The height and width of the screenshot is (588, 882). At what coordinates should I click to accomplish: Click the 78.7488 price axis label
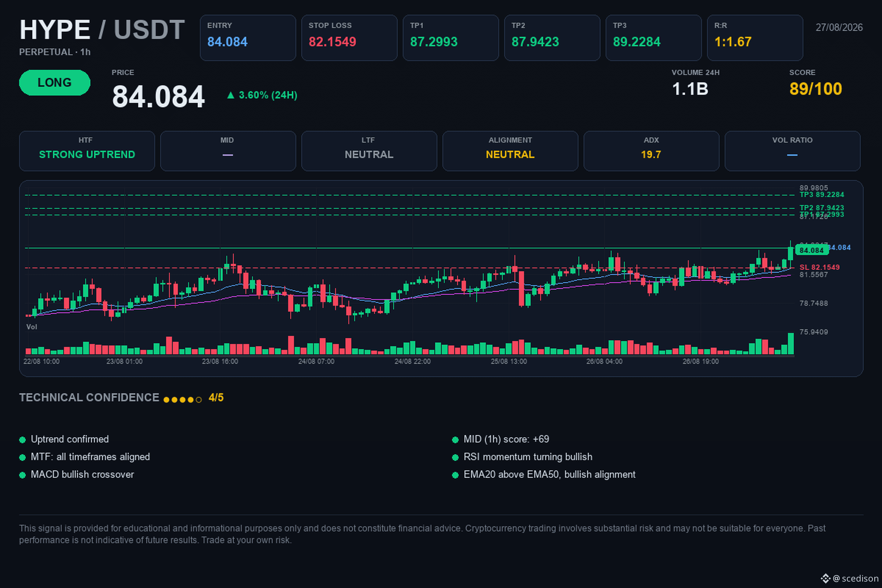tap(813, 304)
